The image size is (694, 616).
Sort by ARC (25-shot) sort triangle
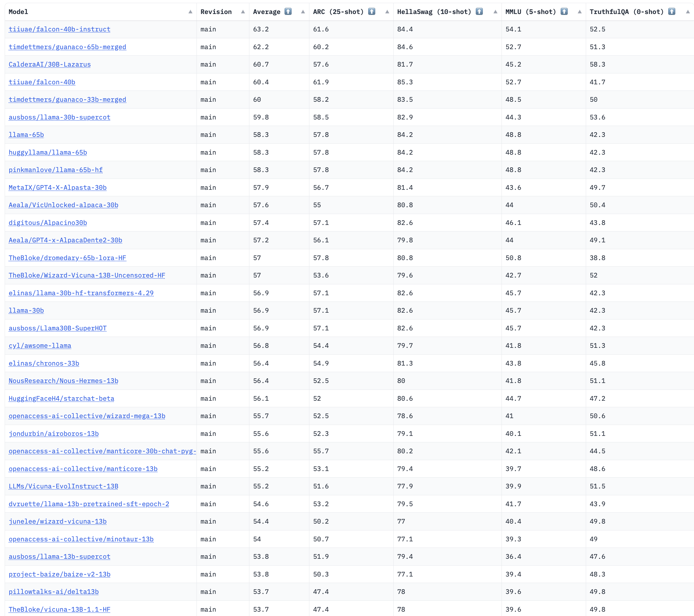coord(387,12)
